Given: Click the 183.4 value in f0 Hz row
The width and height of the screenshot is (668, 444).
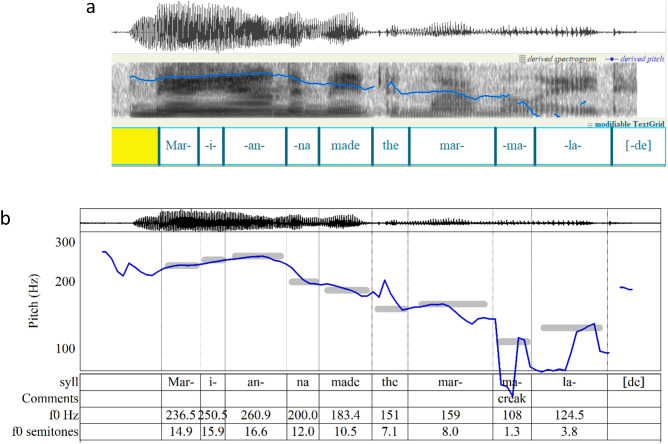Looking at the screenshot, I should [x=346, y=415].
